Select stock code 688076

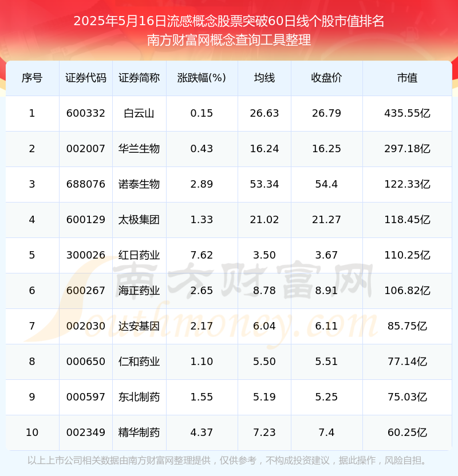pyautogui.click(x=86, y=184)
